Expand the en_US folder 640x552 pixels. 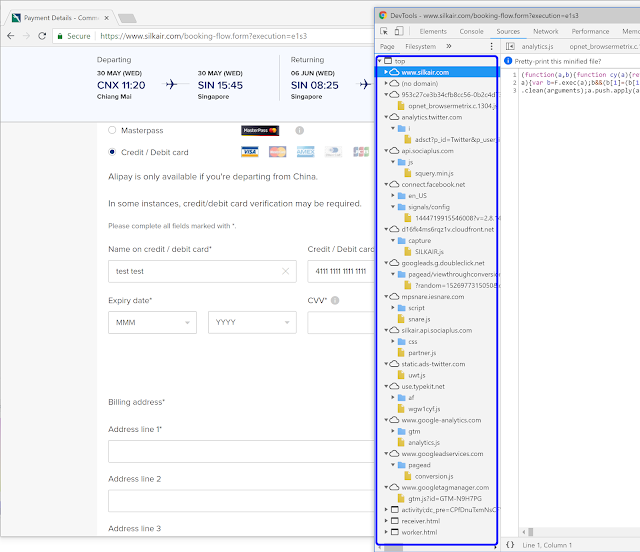393,196
